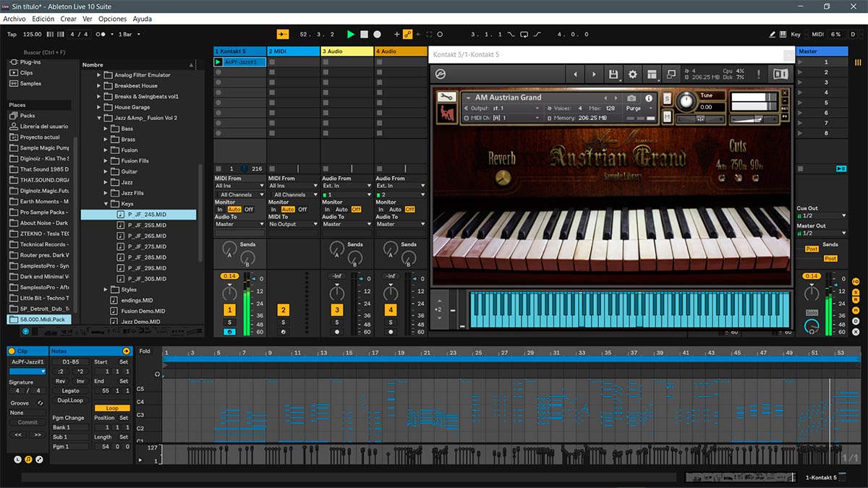Viewport: 868px width, 488px height.
Task: Open instrument edit wrench icon
Action: point(446,97)
